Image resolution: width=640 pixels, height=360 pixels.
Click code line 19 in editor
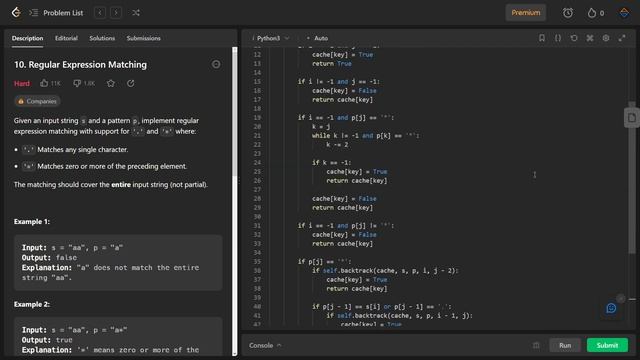pyautogui.click(x=346, y=118)
